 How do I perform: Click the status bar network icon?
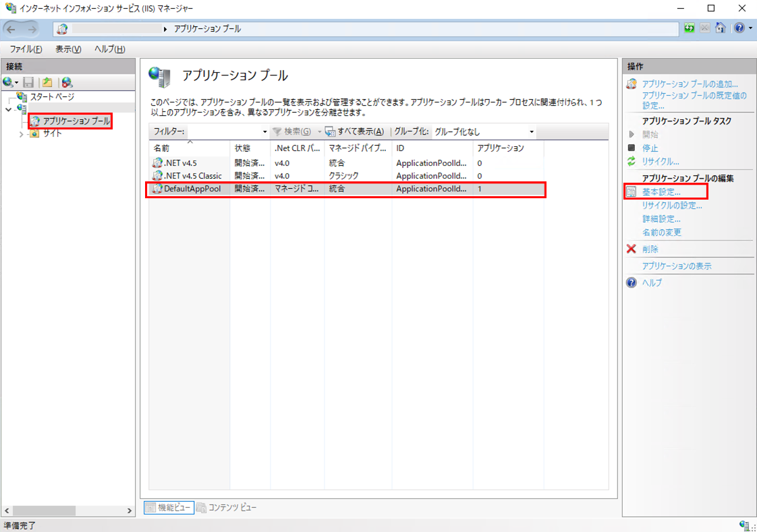click(x=744, y=525)
